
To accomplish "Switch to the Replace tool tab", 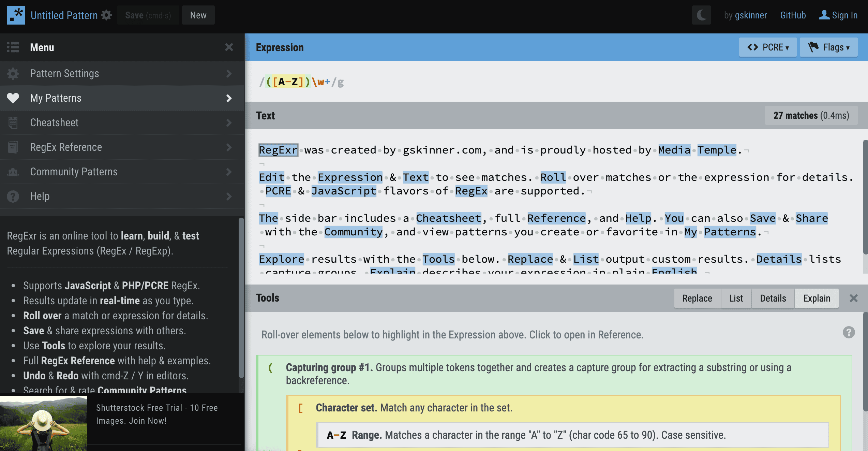I will [x=697, y=299].
